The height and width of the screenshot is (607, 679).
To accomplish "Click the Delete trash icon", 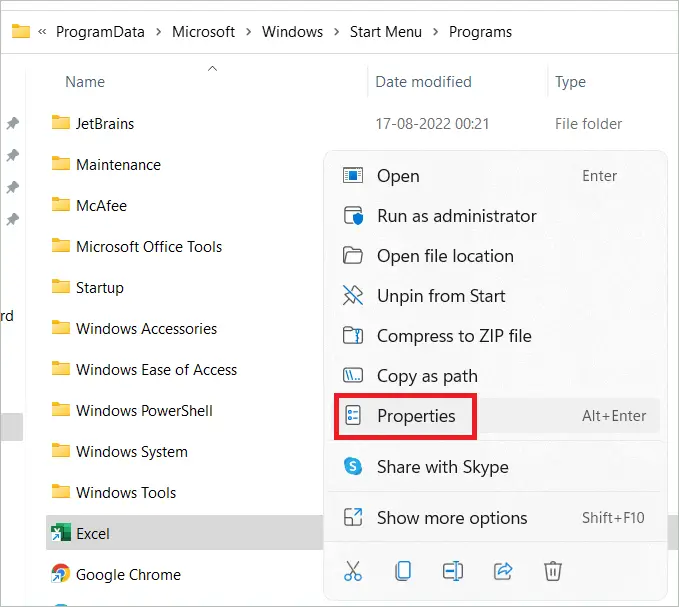I will click(553, 571).
